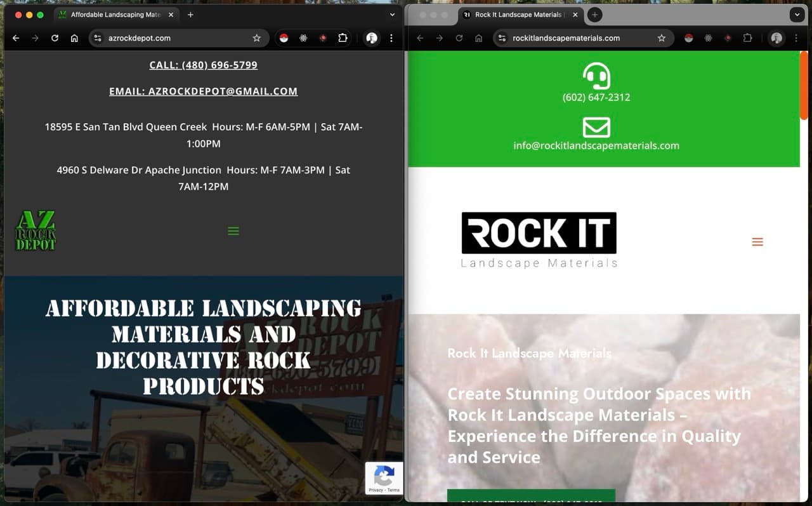Click the AZ Rock Depot logo
The width and height of the screenshot is (812, 506).
point(36,230)
